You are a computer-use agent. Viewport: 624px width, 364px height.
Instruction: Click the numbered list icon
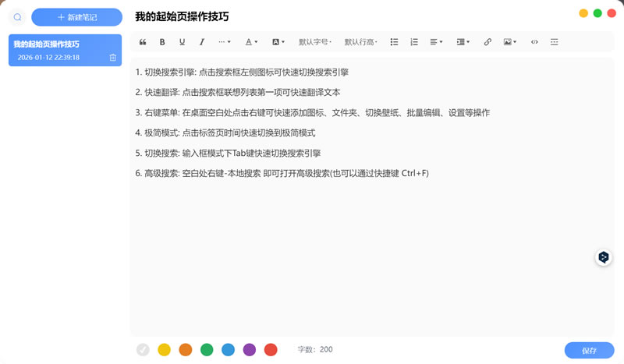(x=414, y=42)
